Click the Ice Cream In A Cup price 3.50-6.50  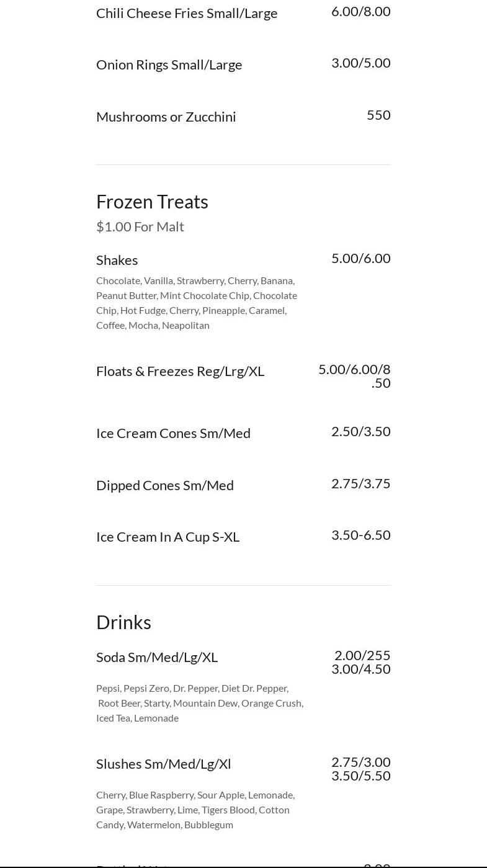[360, 535]
